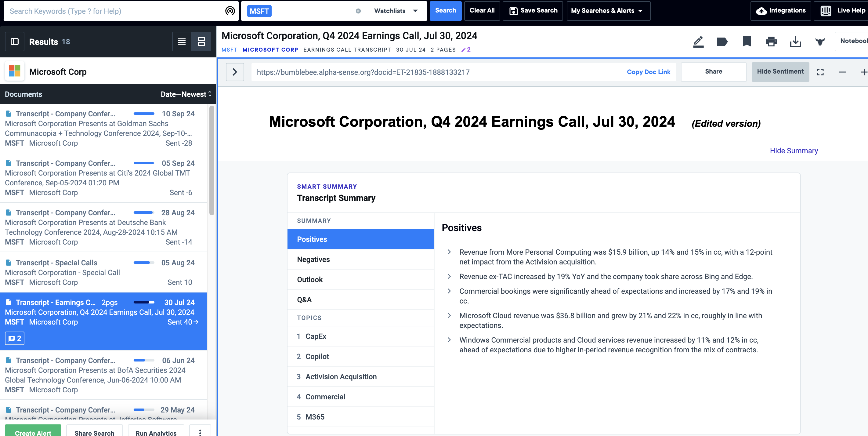Open the Watchlists dropdown
The height and width of the screenshot is (436, 868).
click(x=396, y=11)
